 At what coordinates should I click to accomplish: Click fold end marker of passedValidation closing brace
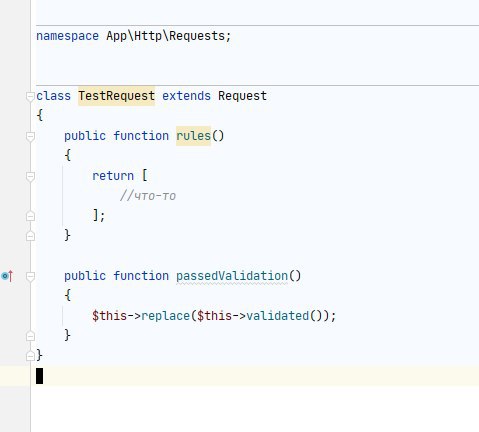(x=30, y=336)
